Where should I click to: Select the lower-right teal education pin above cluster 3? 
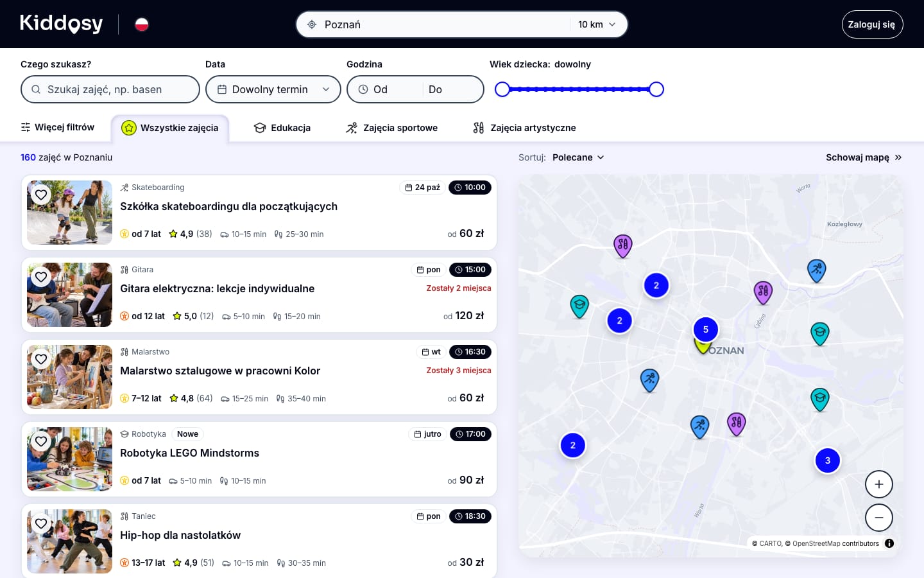click(819, 399)
